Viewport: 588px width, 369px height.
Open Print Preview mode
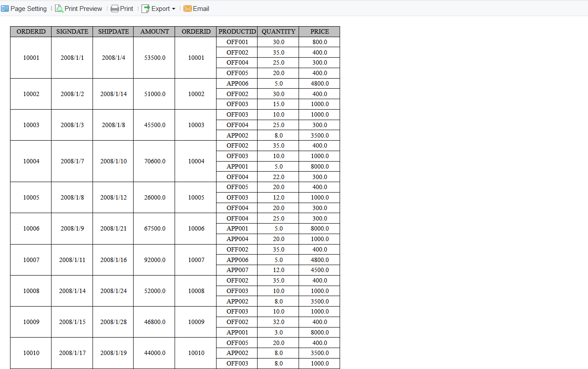click(82, 8)
